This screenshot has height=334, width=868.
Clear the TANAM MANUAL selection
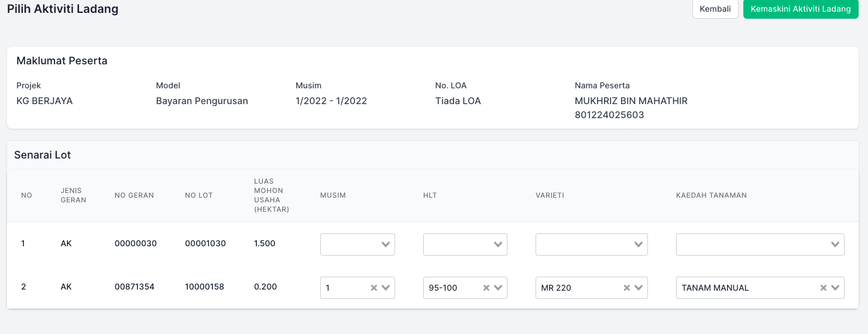click(823, 288)
